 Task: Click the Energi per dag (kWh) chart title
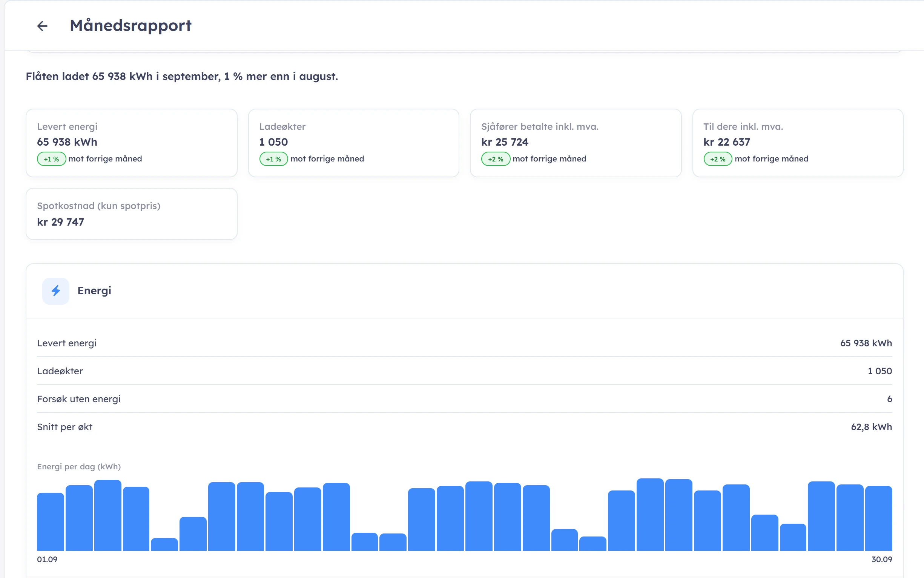pos(79,467)
